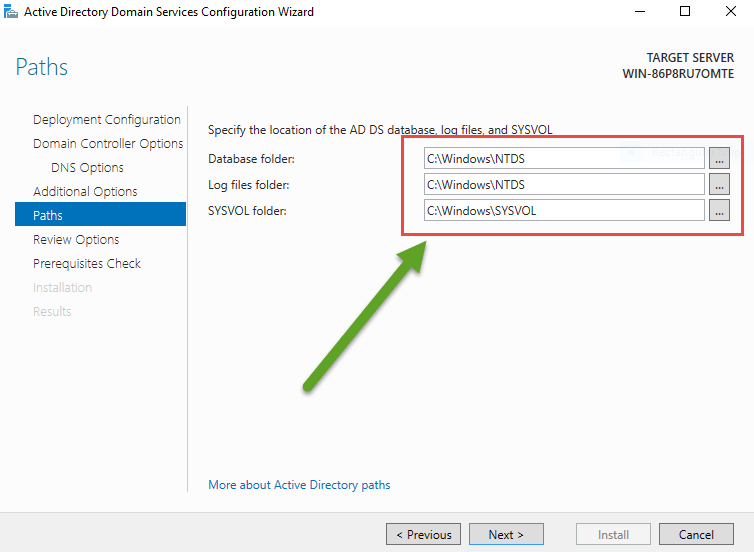This screenshot has height=552, width=754.
Task: Browse for the Log files folder location
Action: tap(719, 184)
